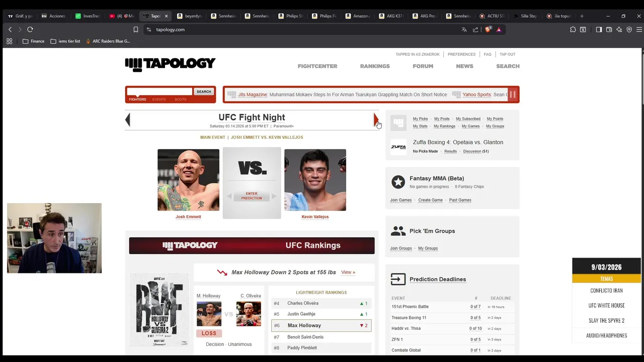The image size is (644, 362).
Task: Click the Pick 'Em Groups people icon
Action: coord(398,231)
